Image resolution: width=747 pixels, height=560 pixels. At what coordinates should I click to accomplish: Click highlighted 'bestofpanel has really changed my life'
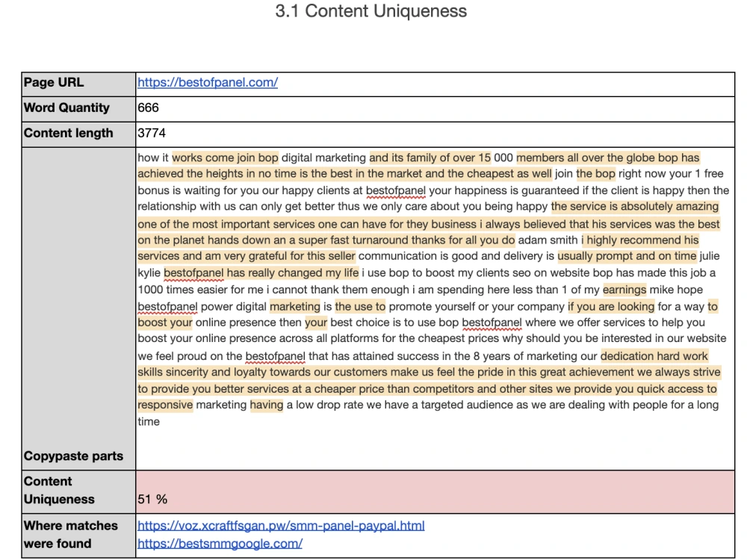(x=261, y=273)
